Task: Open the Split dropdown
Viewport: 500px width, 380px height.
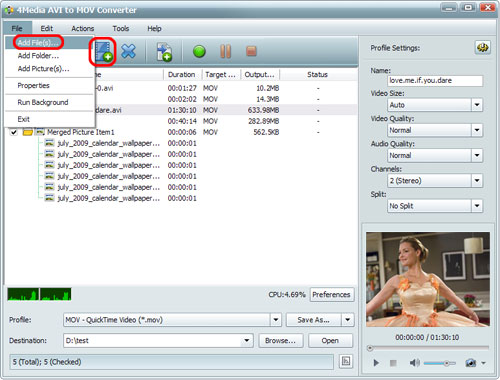Action: point(477,206)
